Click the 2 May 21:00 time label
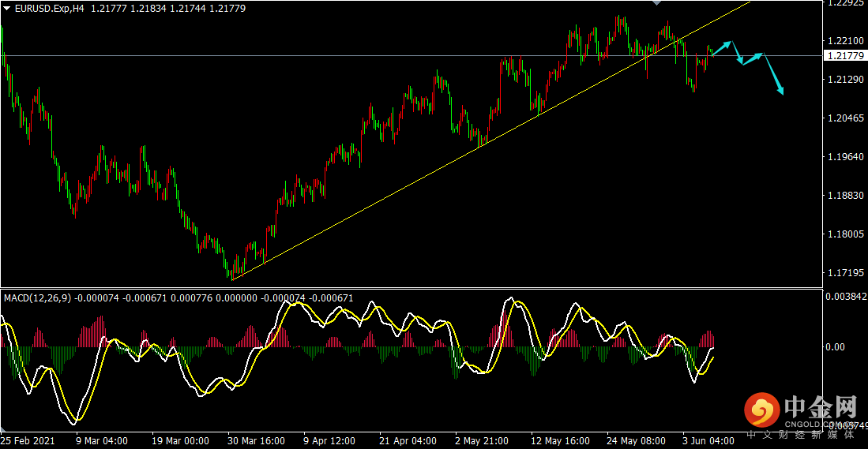 click(x=483, y=441)
